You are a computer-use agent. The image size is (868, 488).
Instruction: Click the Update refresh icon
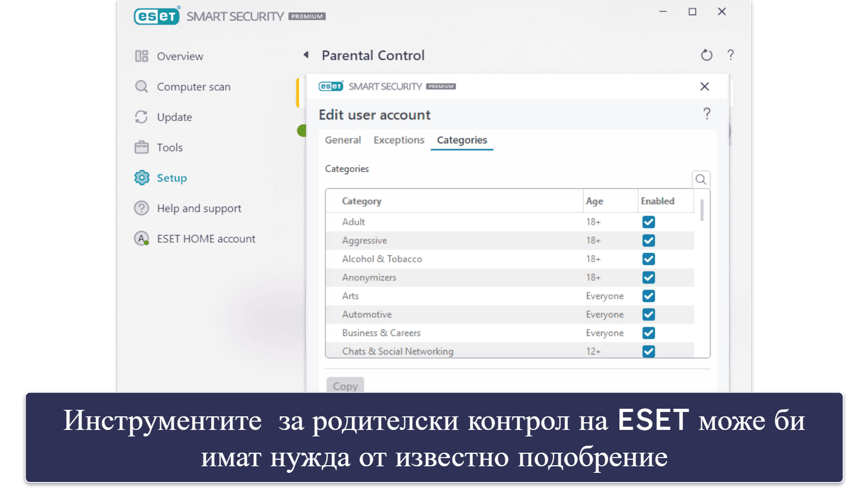pyautogui.click(x=142, y=117)
